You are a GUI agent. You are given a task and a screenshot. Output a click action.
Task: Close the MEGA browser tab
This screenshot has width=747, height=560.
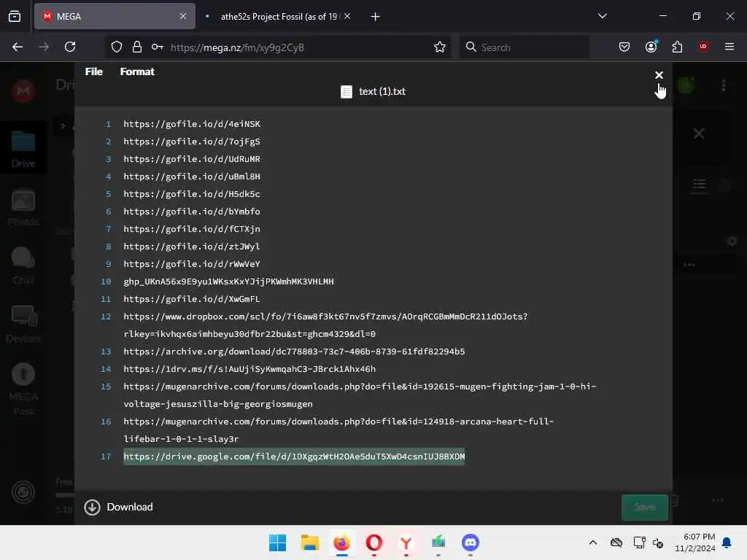coord(183,16)
